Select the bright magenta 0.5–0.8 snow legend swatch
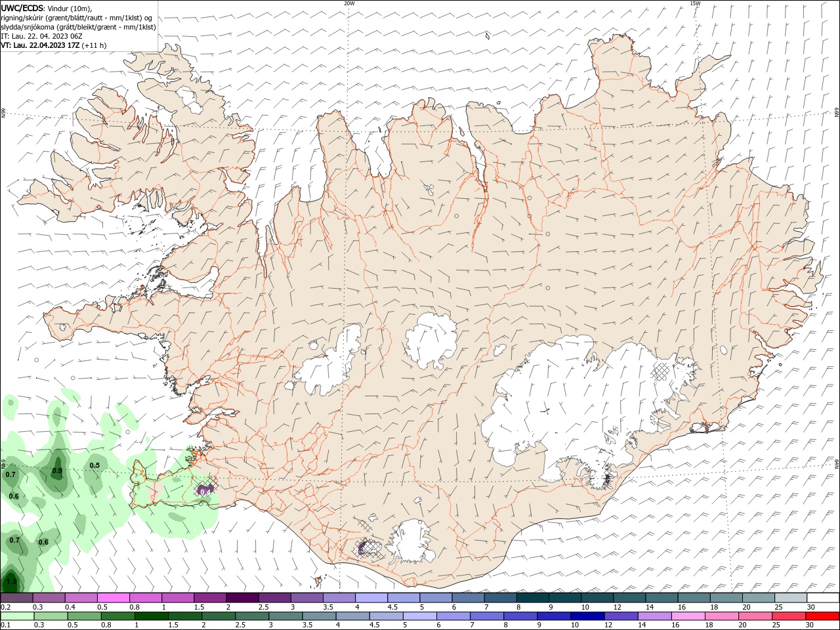Screen dimensions: 840x630 (114, 598)
